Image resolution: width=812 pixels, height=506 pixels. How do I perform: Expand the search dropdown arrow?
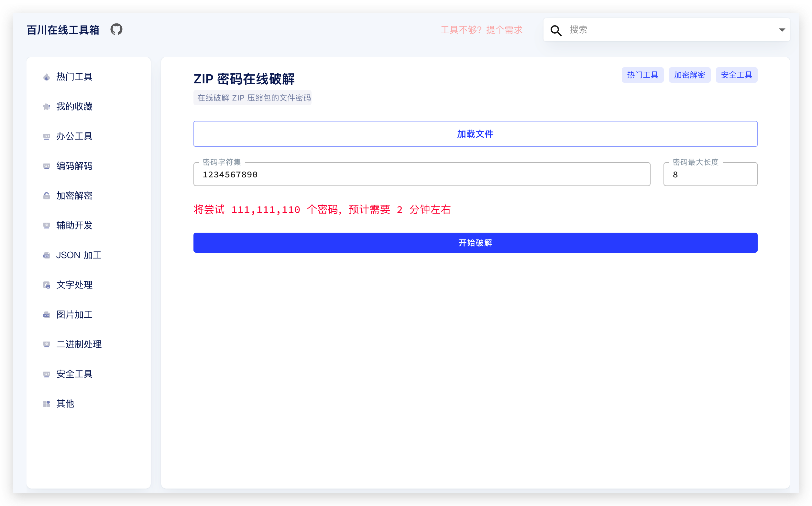(x=782, y=30)
